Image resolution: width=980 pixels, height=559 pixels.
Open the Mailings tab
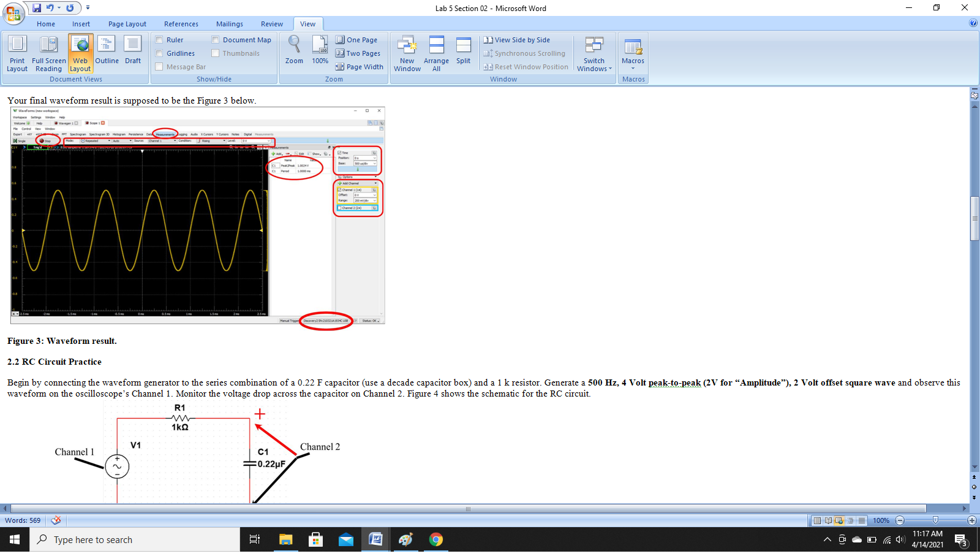(229, 24)
